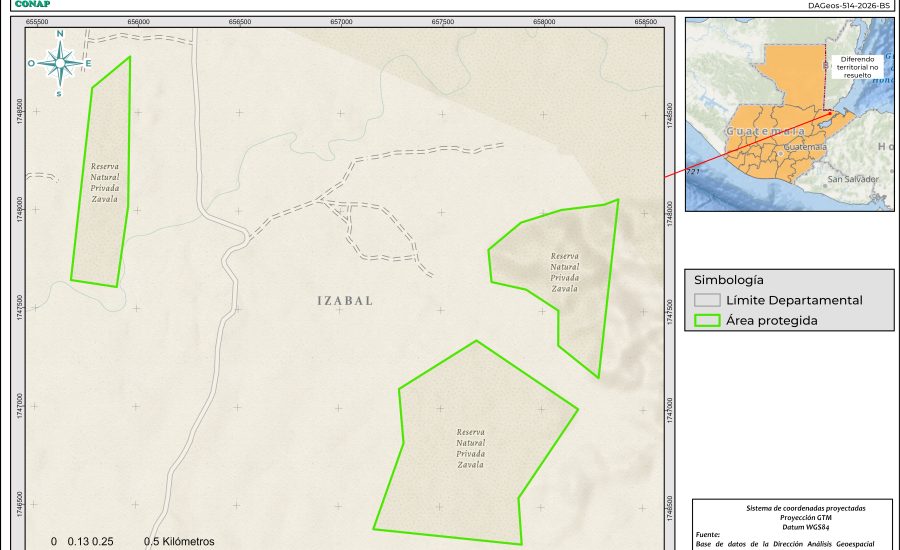
Task: Click the "Fuente:" source heading
Action: (707, 535)
